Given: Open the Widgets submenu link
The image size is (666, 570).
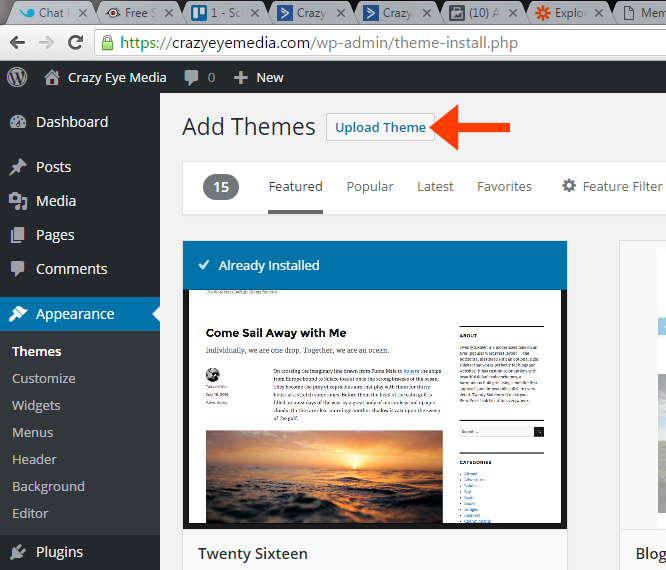Looking at the screenshot, I should 36,405.
